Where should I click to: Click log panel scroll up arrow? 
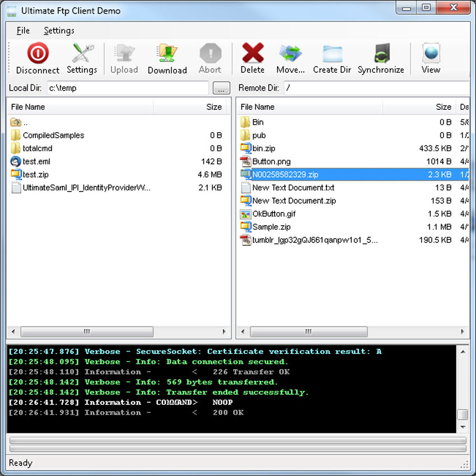[x=463, y=352]
